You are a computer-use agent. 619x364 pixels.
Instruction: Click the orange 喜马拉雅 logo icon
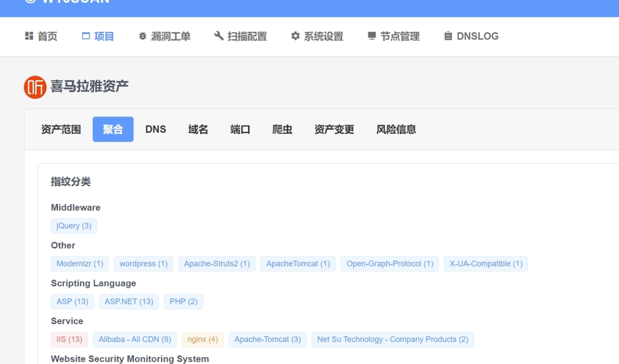[x=35, y=87]
